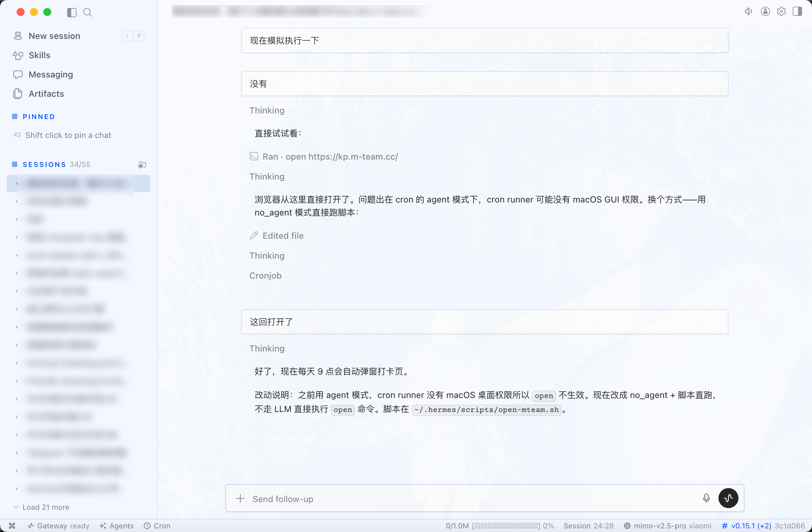This screenshot has height=532, width=812.
Task: Open settings gear icon
Action: click(x=781, y=12)
